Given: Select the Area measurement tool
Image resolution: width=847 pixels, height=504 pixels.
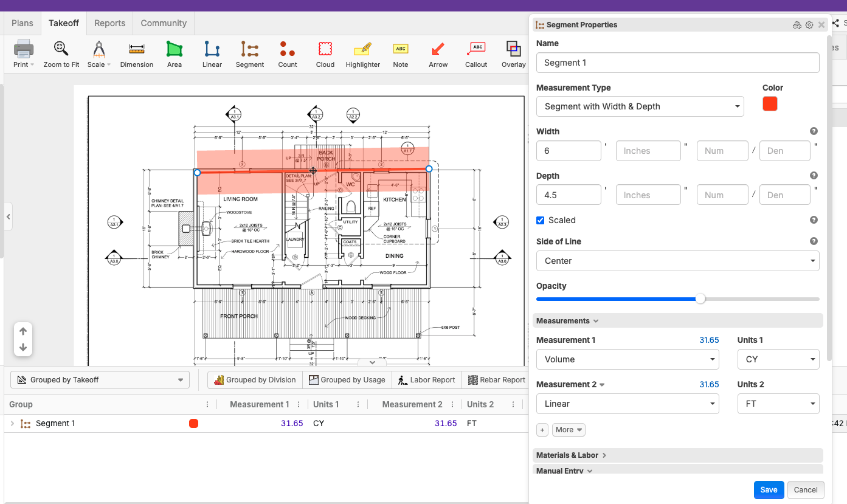Looking at the screenshot, I should click(175, 54).
